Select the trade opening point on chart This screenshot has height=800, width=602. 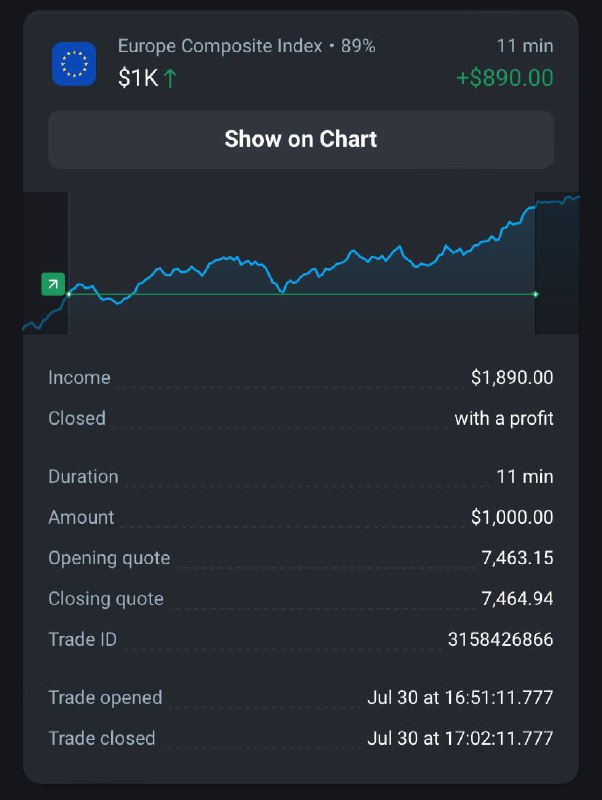click(69, 294)
